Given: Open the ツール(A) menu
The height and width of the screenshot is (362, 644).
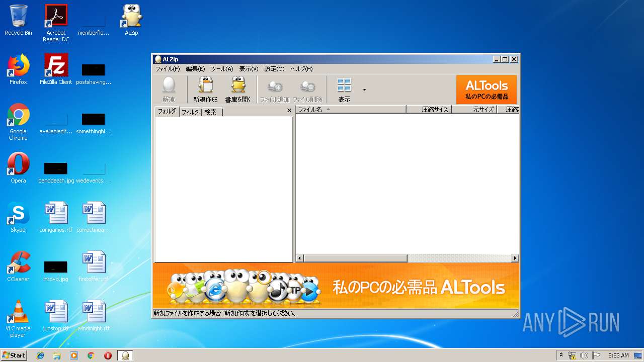Looking at the screenshot, I should coord(222,69).
